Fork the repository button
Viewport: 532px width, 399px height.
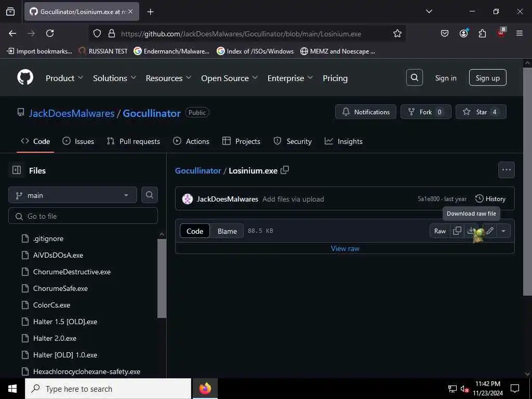click(426, 112)
